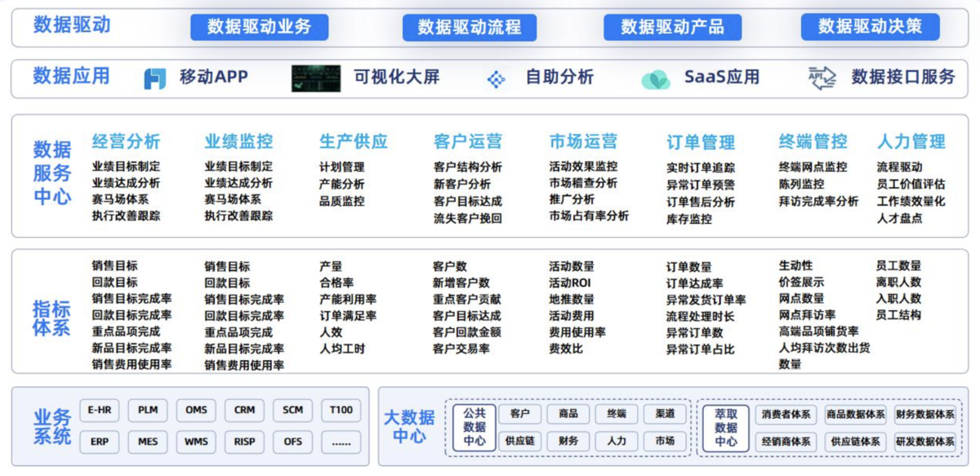Select the 库存监控 item
Screen dimensions: 980x476
click(x=689, y=219)
